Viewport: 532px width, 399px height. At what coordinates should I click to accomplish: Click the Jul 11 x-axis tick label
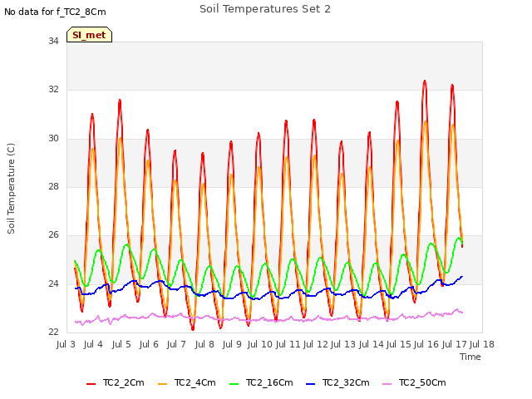pos(288,344)
